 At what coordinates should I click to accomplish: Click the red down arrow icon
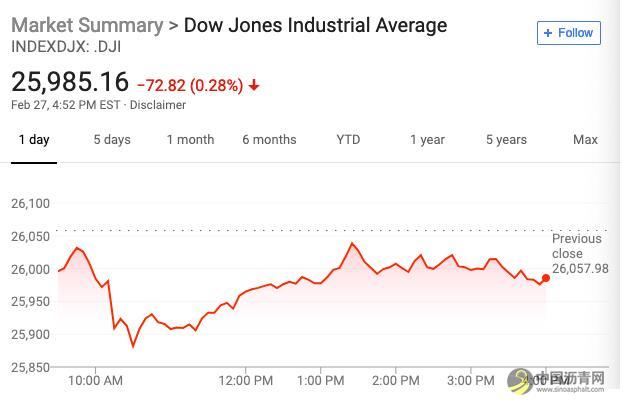(x=255, y=85)
